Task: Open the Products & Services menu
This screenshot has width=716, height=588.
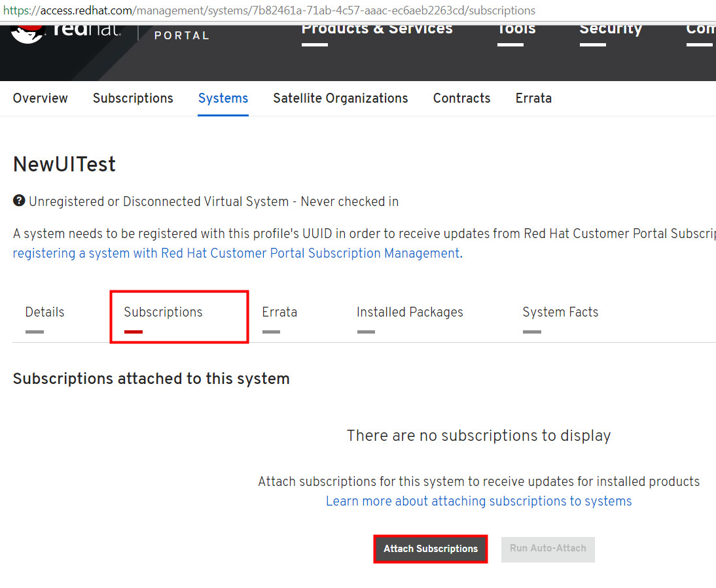Action: point(377,29)
